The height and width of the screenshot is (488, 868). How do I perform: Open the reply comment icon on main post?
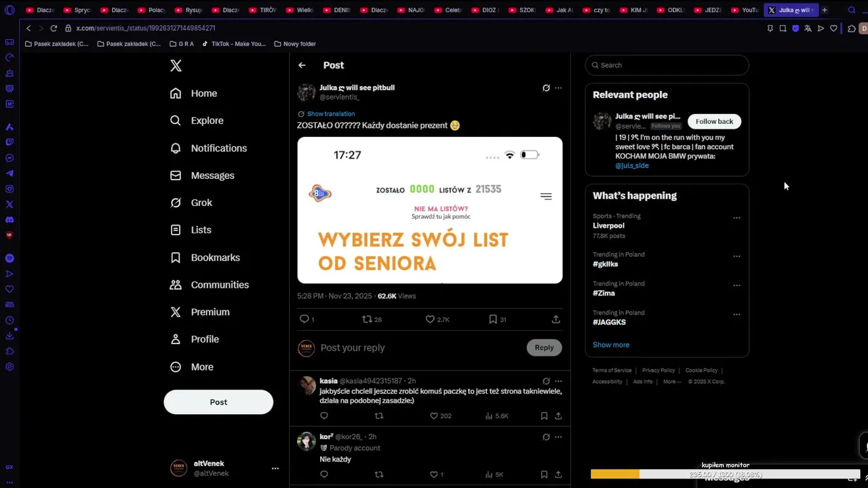tap(304, 319)
